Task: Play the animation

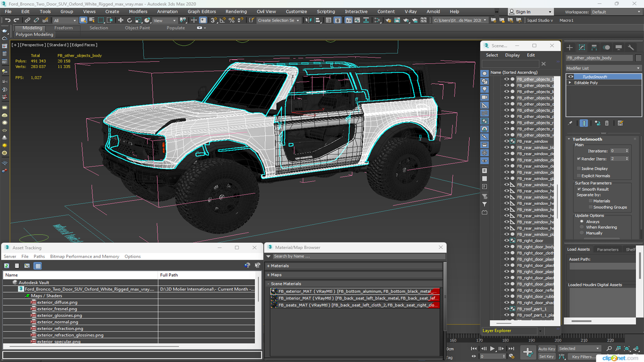Action: [x=492, y=349]
